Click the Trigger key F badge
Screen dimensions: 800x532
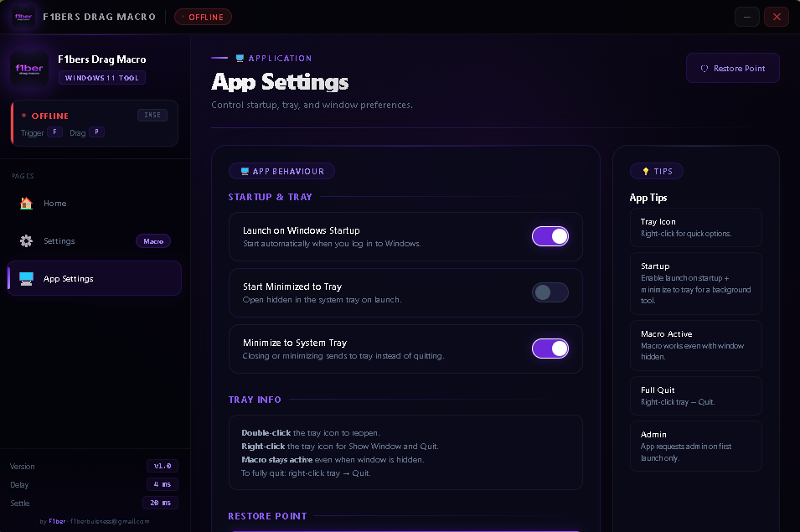coord(55,132)
